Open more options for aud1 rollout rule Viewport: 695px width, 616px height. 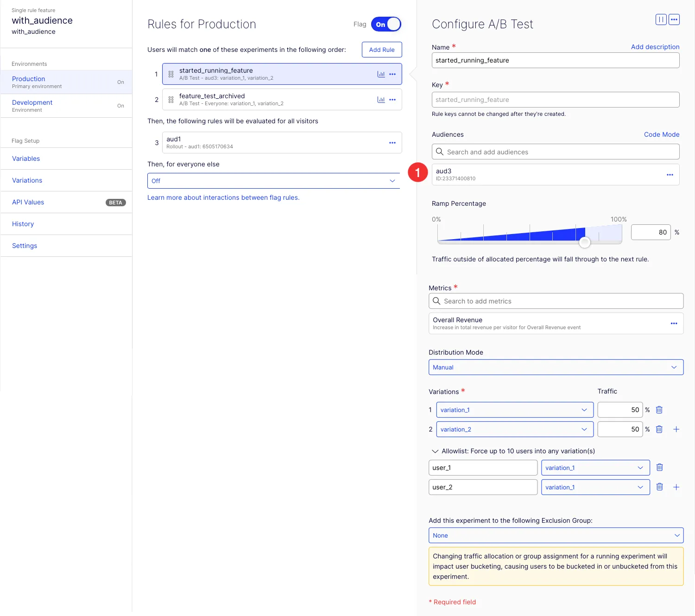coord(392,143)
